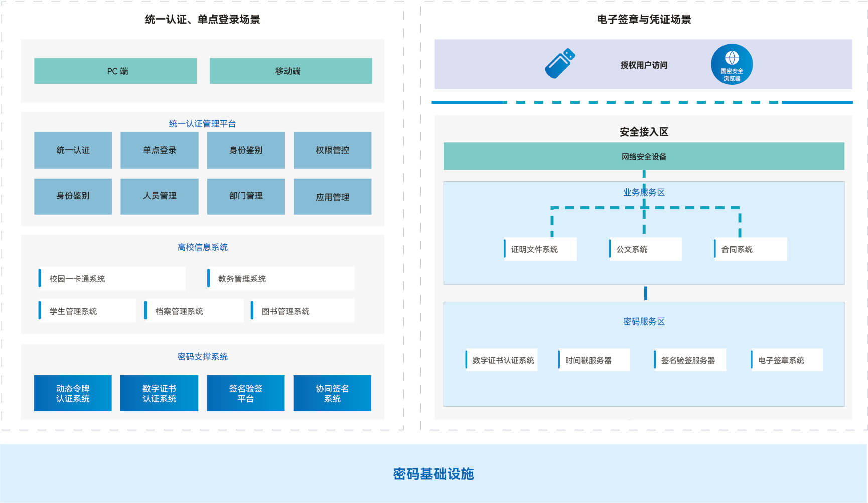Select 教务管理系统 entry

[x=280, y=279]
